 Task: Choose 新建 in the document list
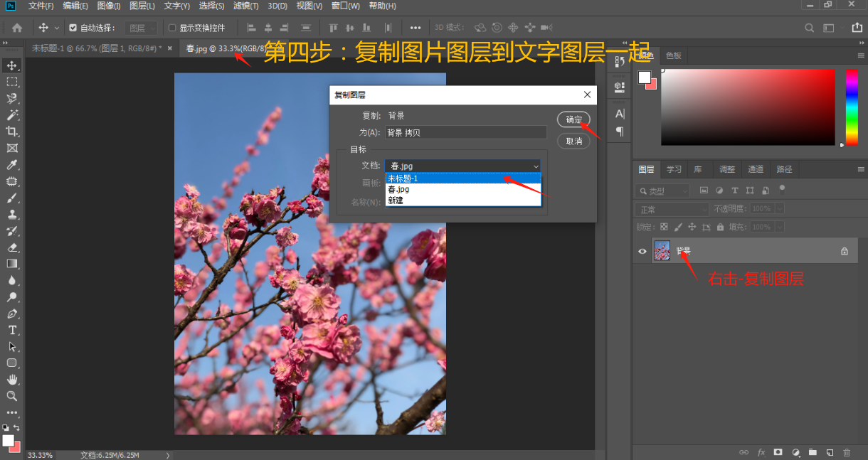tap(463, 200)
